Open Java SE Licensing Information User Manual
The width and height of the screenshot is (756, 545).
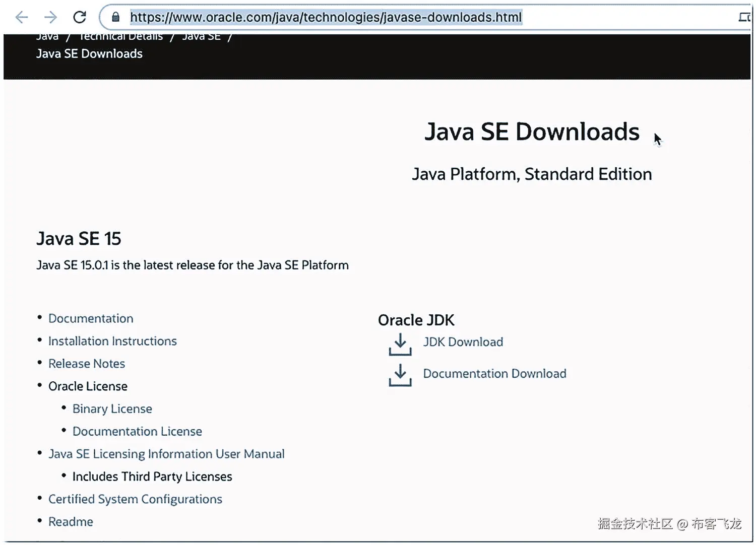pos(166,454)
